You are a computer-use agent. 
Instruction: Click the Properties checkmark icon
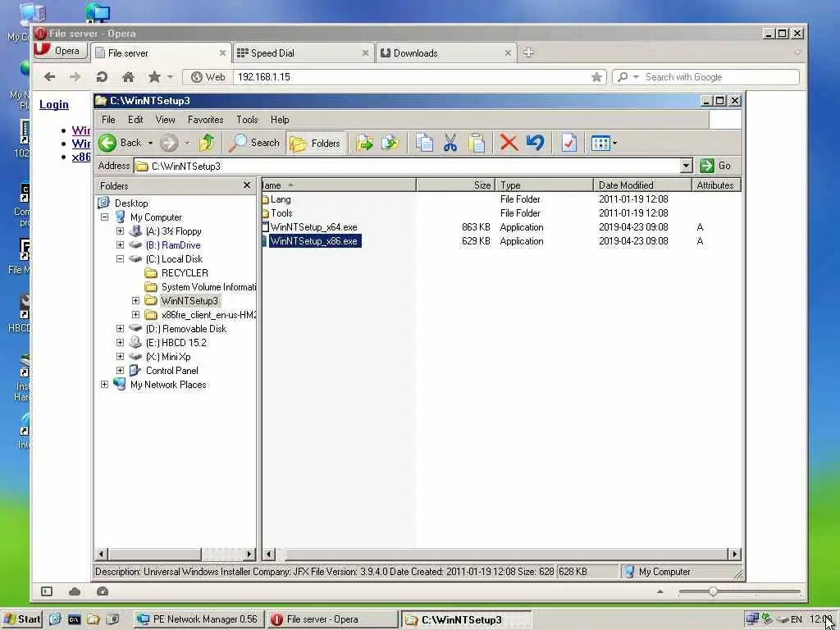(x=569, y=143)
